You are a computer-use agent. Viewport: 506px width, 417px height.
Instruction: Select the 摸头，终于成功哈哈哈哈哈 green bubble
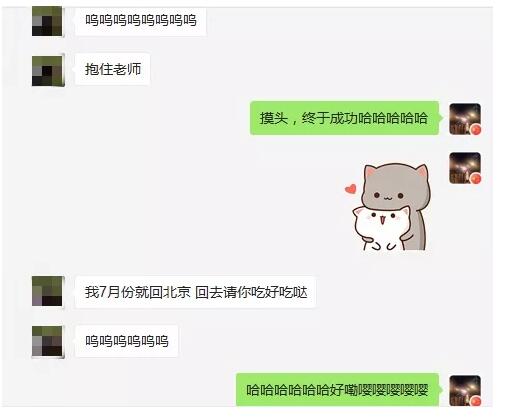(x=346, y=118)
